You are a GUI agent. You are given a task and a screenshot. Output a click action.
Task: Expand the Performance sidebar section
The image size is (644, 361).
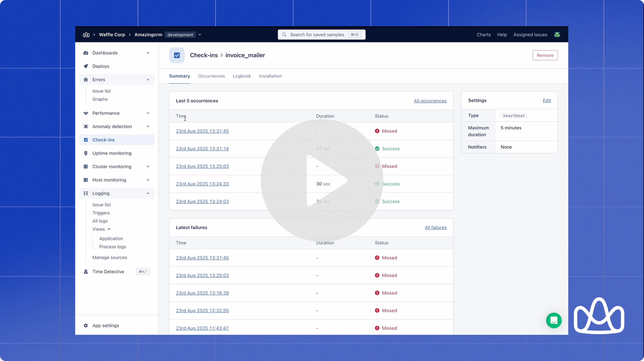(x=148, y=113)
